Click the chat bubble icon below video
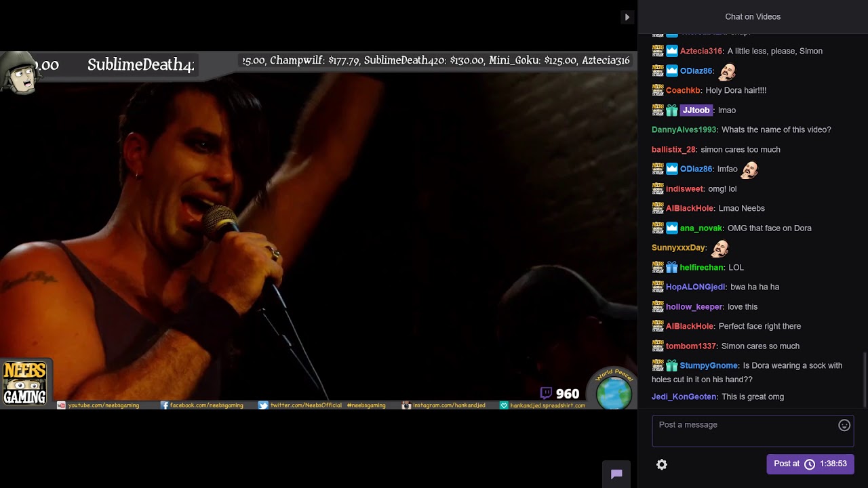 coord(616,474)
